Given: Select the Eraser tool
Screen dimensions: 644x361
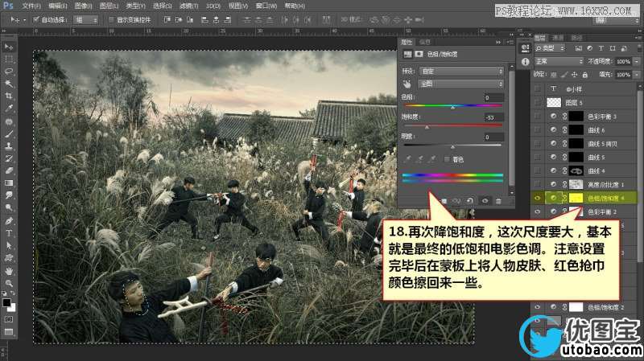Looking at the screenshot, I should coord(9,170).
